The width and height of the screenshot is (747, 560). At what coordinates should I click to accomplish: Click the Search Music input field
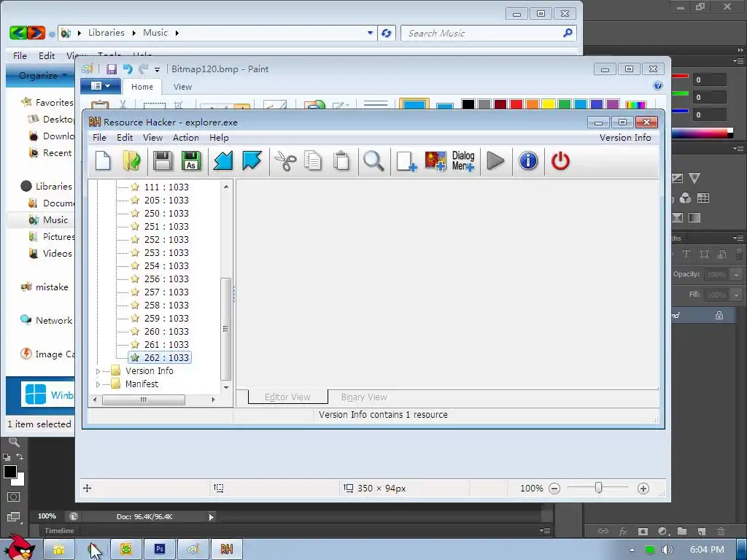tap(481, 34)
